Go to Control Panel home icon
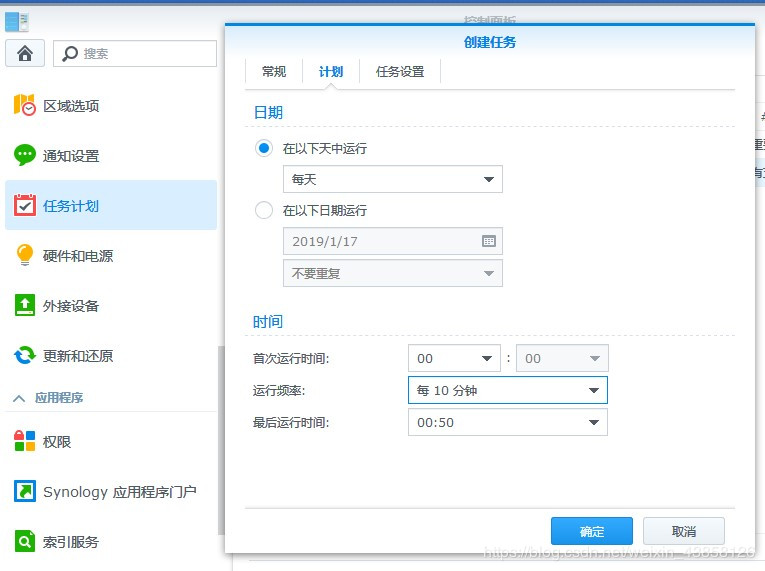 25,53
